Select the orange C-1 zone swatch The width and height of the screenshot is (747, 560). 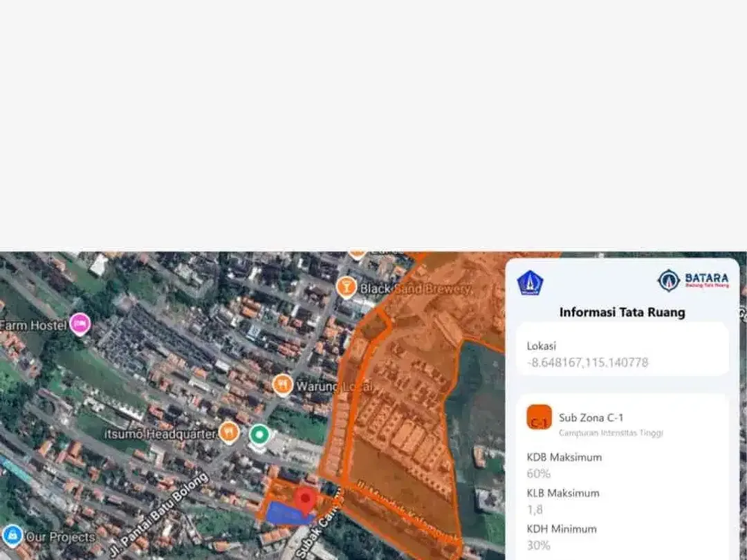[x=539, y=417]
